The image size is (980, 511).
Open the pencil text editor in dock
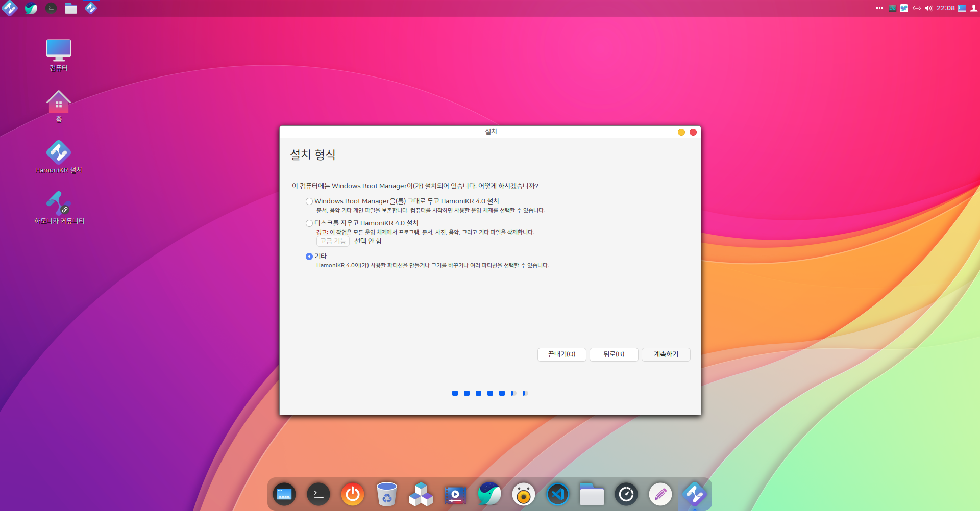(660, 494)
